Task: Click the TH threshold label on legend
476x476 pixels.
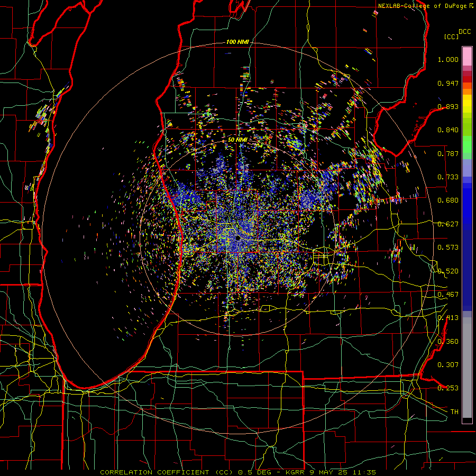Action: [x=454, y=412]
